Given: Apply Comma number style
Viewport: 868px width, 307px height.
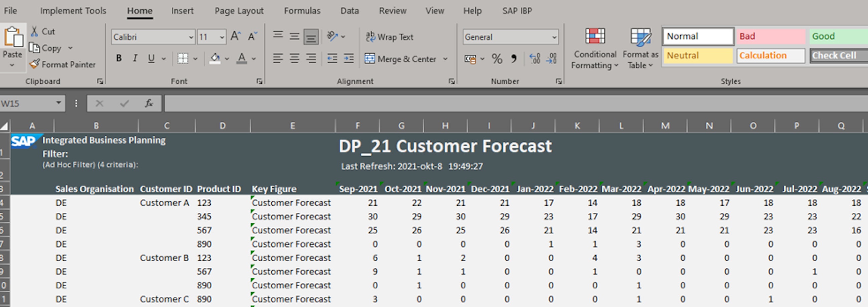Looking at the screenshot, I should coord(514,59).
